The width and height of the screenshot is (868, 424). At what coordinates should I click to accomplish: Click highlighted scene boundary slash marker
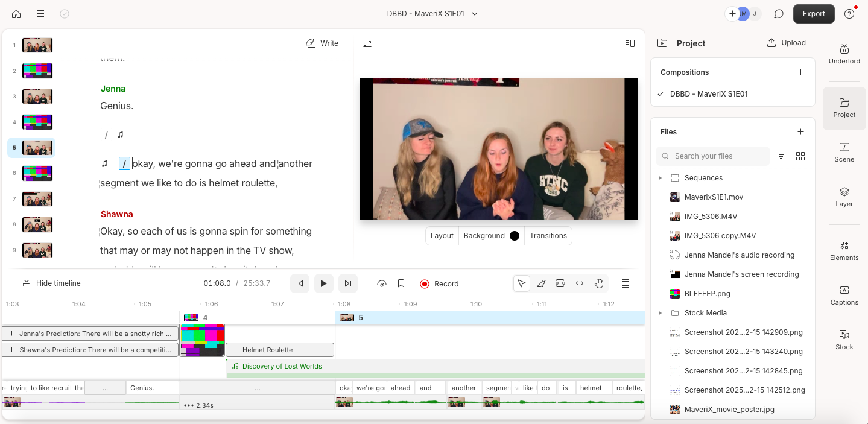(124, 163)
